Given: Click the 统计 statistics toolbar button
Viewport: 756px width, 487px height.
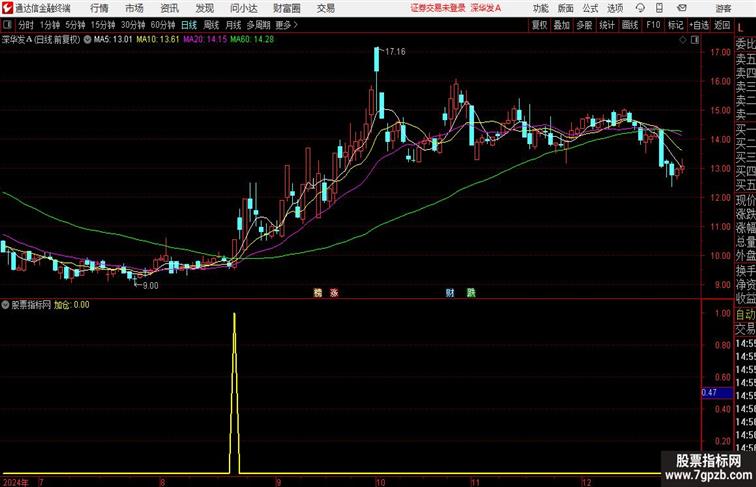Looking at the screenshot, I should 607,25.
